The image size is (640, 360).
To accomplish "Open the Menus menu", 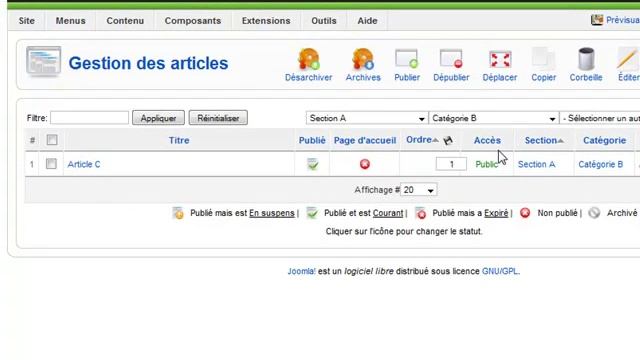I will pos(71,21).
